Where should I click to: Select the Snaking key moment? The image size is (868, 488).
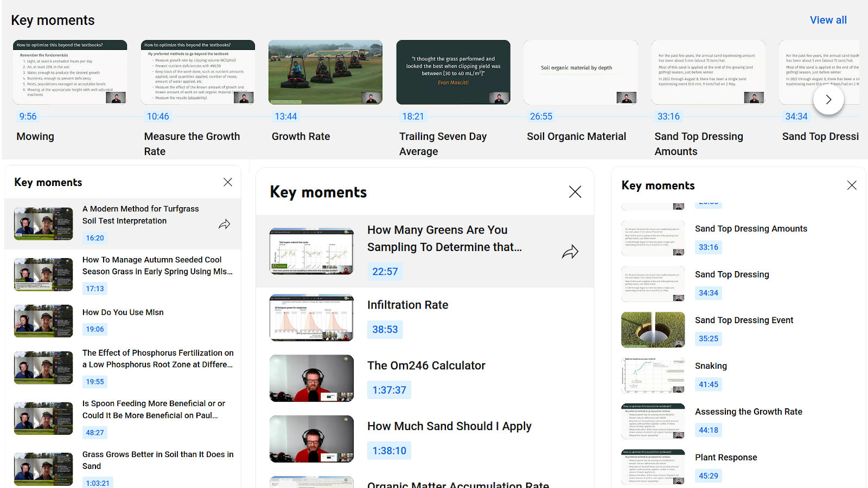[x=711, y=365]
